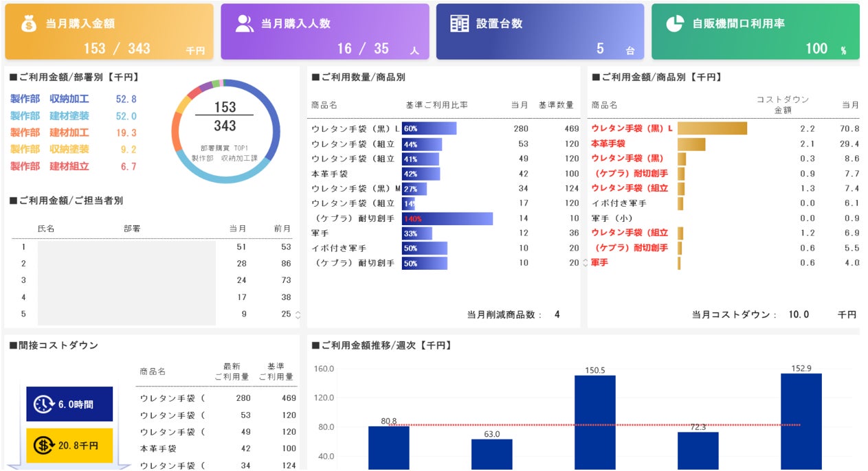Image resolution: width=868 pixels, height=471 pixels.
Task: Click the clock icon beside 6.0時間
Action: tap(43, 404)
